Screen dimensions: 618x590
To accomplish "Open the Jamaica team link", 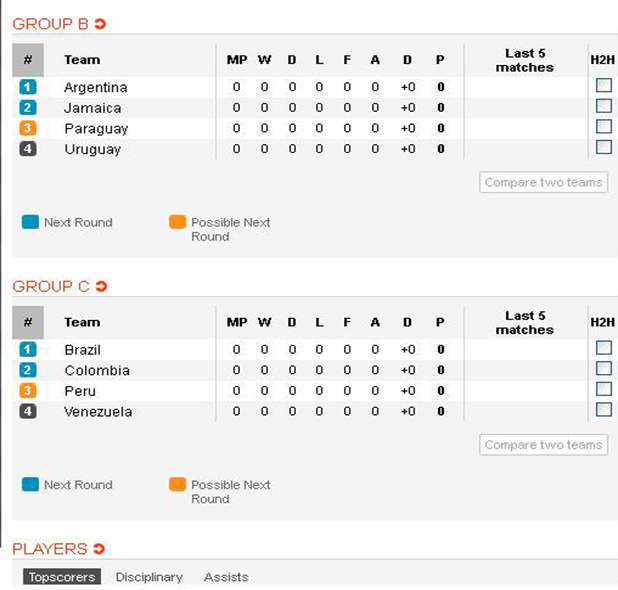I will pyautogui.click(x=93, y=108).
